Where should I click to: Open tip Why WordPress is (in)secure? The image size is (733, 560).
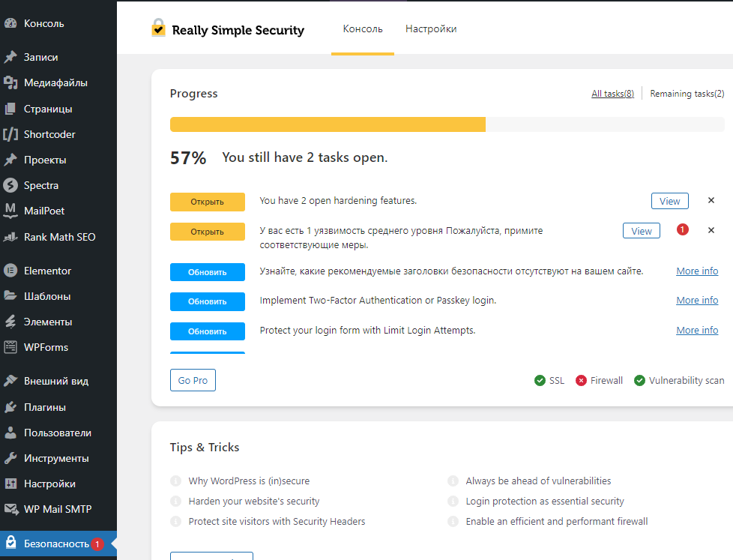pos(249,481)
